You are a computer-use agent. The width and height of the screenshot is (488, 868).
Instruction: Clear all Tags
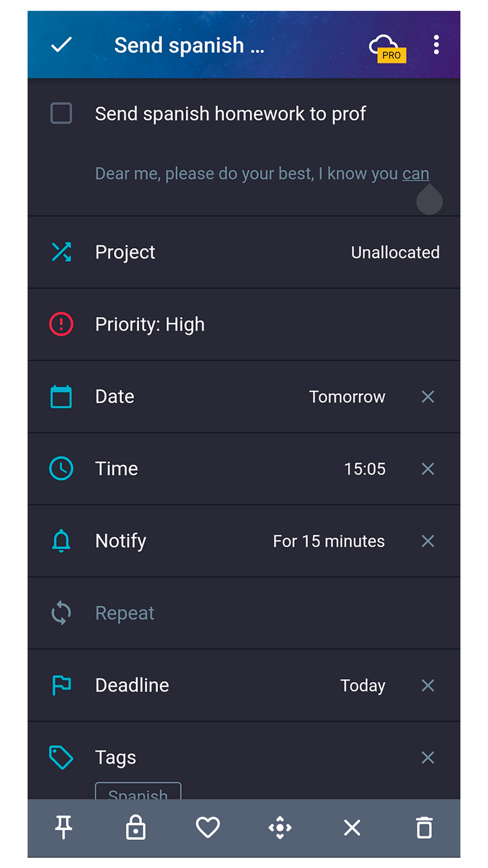click(428, 757)
